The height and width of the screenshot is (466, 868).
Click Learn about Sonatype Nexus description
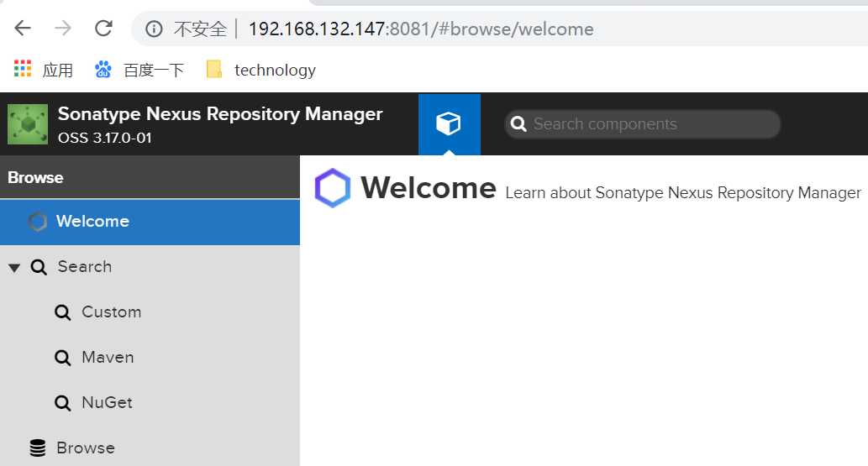[x=683, y=192]
